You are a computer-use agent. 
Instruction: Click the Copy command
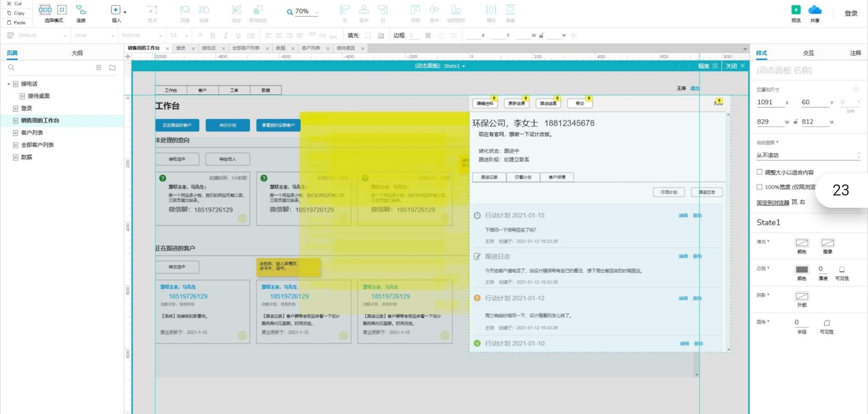[x=16, y=13]
